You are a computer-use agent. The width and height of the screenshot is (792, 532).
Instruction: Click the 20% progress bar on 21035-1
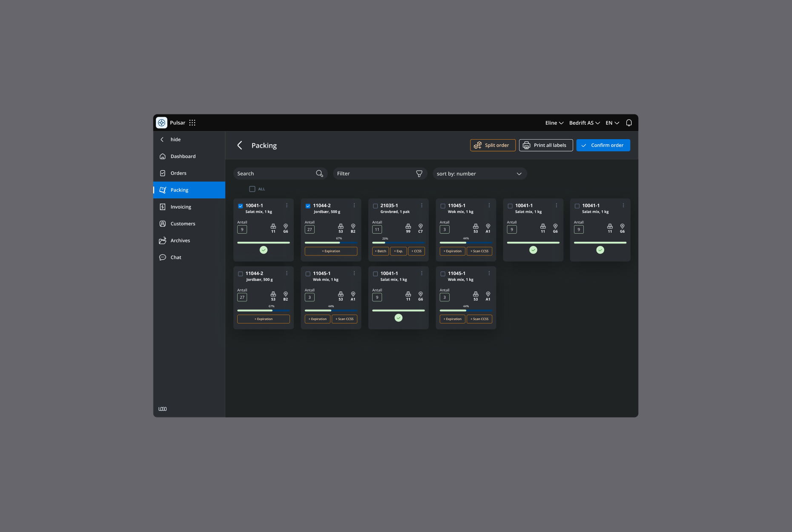399,243
